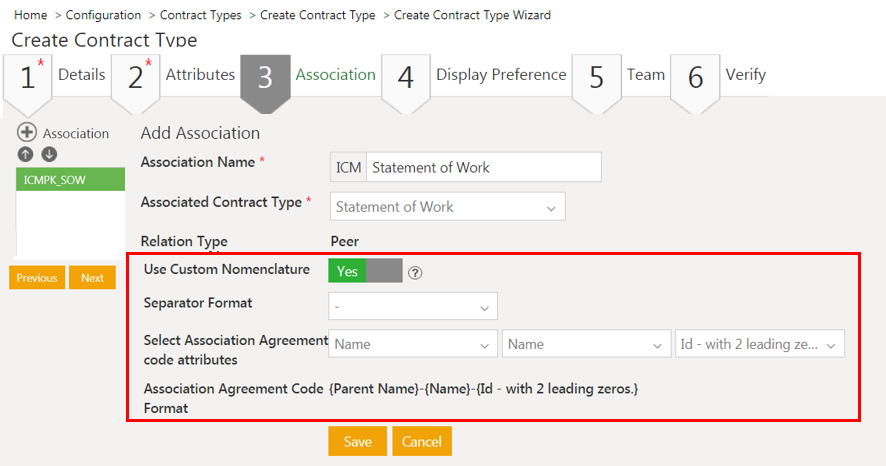This screenshot has height=466, width=886.
Task: Click the Next button
Action: click(x=92, y=278)
